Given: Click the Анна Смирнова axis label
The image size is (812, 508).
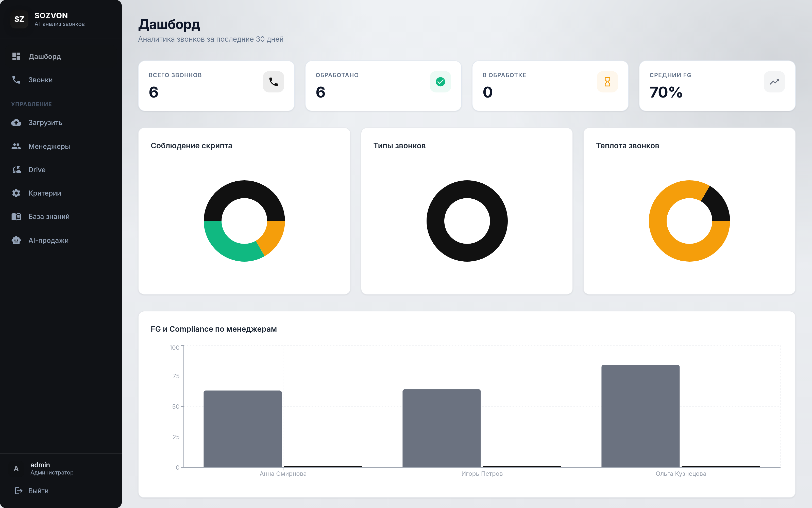Looking at the screenshot, I should tap(283, 473).
